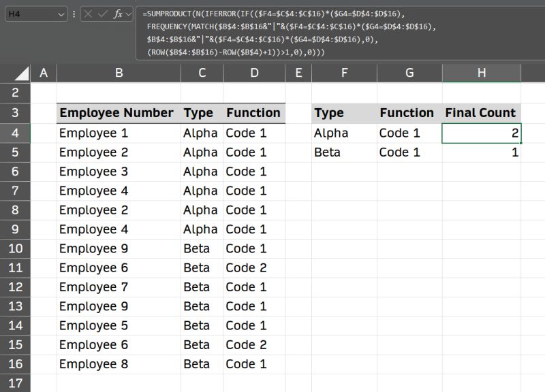Click cell H4 showing value 2
Viewport: 545px width, 392px height.
click(482, 133)
